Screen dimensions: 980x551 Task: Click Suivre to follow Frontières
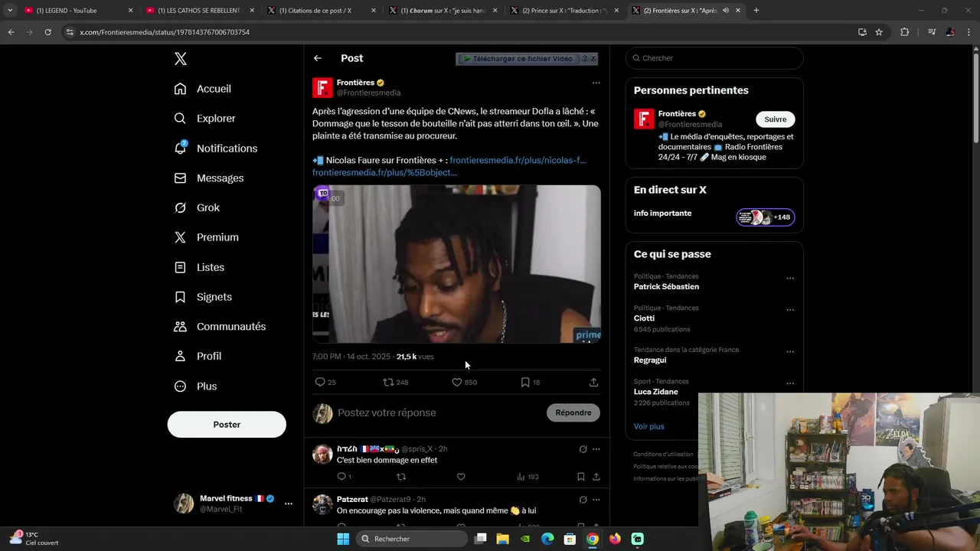tap(776, 119)
